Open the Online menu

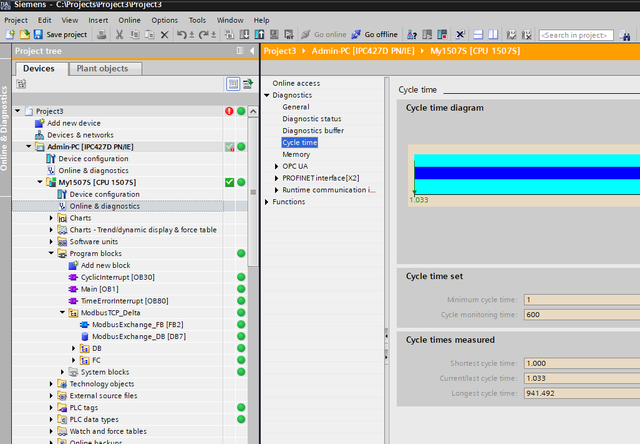[x=129, y=20]
